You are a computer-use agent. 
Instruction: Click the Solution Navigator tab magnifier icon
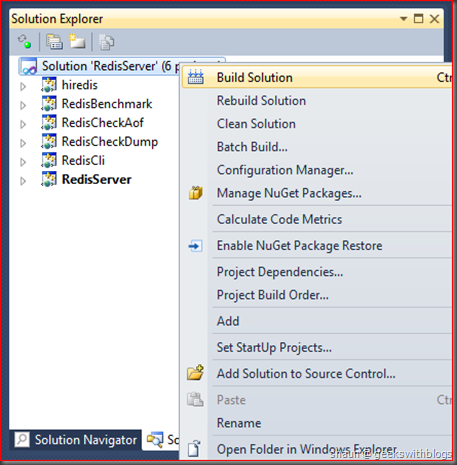click(22, 439)
